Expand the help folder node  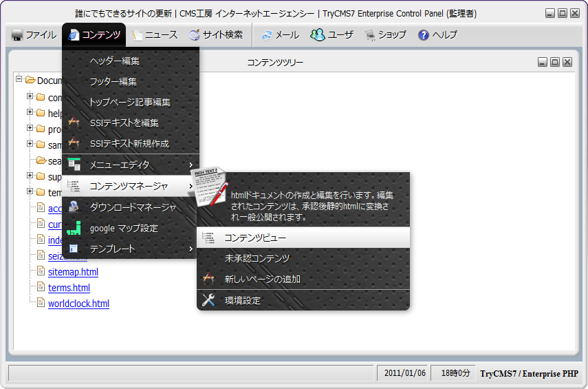tap(30, 113)
